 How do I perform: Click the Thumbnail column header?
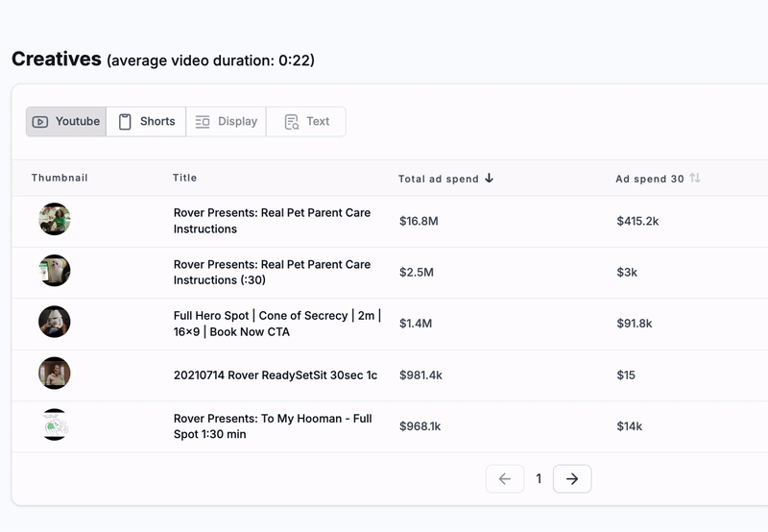(x=60, y=178)
